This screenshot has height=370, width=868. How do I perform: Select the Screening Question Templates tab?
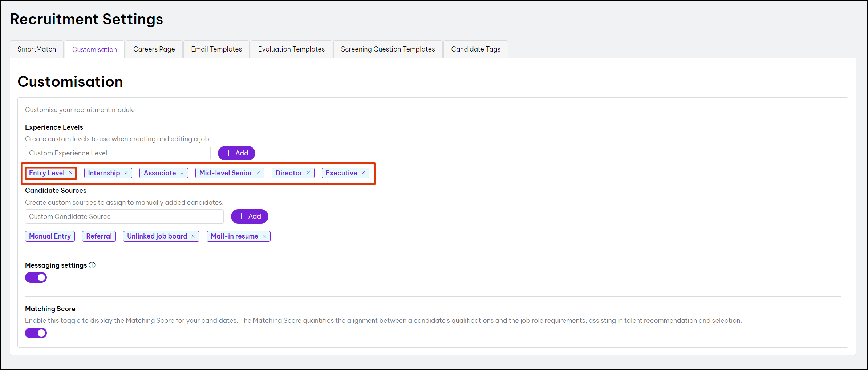388,49
